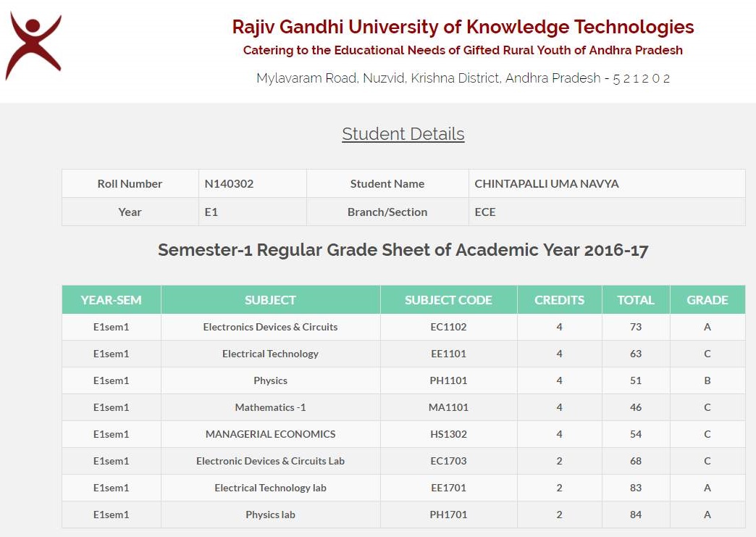Click the Rajiv Gandhi University title
Viewport: 756px width, 537px height.
click(463, 28)
